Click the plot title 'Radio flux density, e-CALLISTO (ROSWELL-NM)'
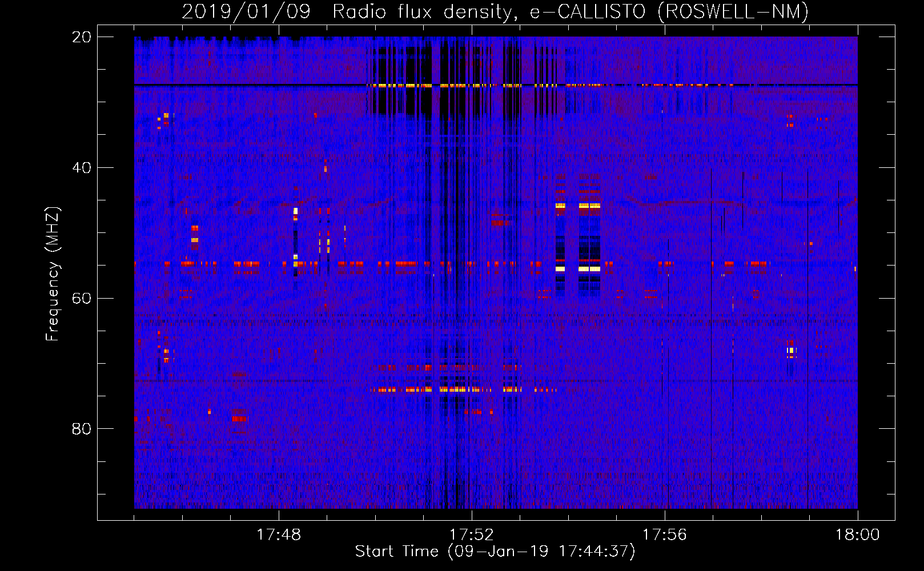924x571 pixels. tap(571, 11)
